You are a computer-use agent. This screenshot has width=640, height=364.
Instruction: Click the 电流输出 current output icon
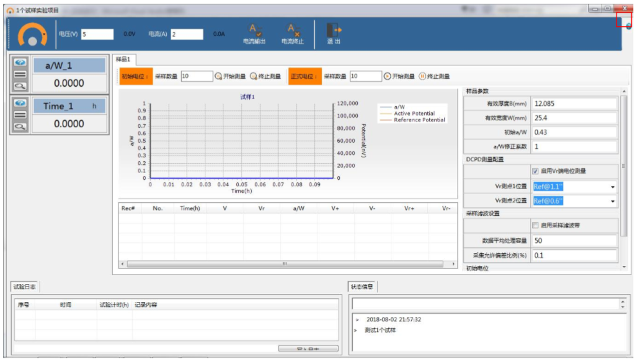click(x=254, y=30)
